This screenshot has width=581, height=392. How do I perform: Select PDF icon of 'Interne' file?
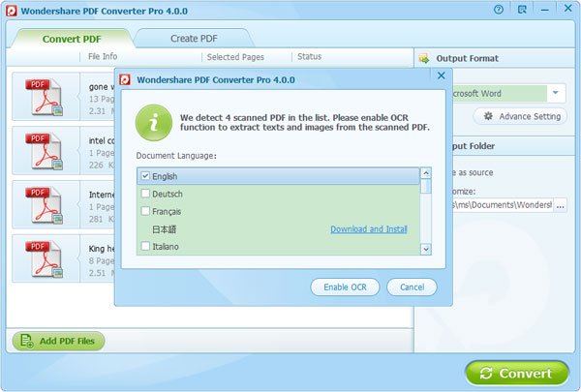(x=45, y=205)
